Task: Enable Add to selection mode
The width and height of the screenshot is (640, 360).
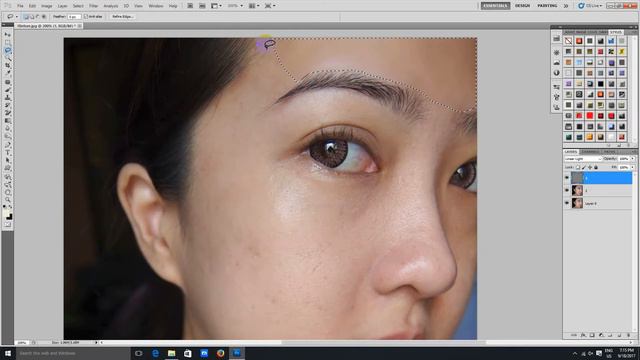Action: point(32,17)
